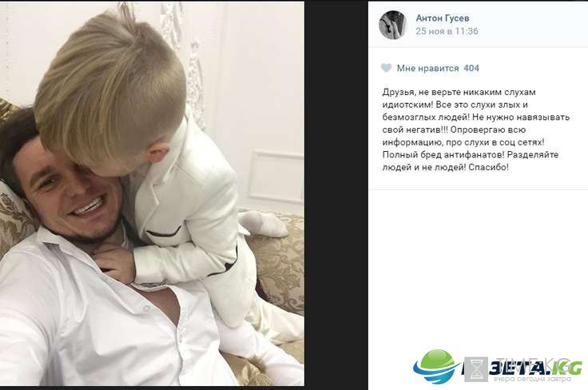Screen dimensions: 588x390
Task: Open Антон Гусев's profile avatar
Action: tap(392, 25)
